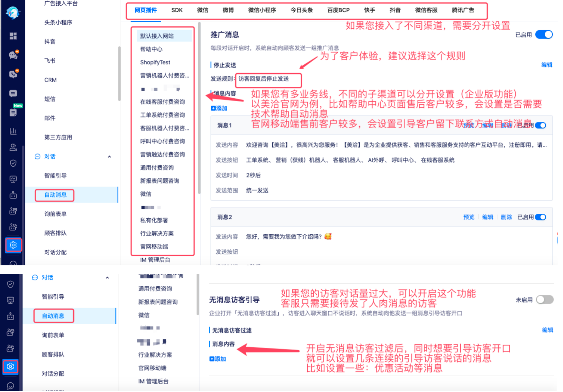Select ShopifyTest in channel list

(155, 62)
